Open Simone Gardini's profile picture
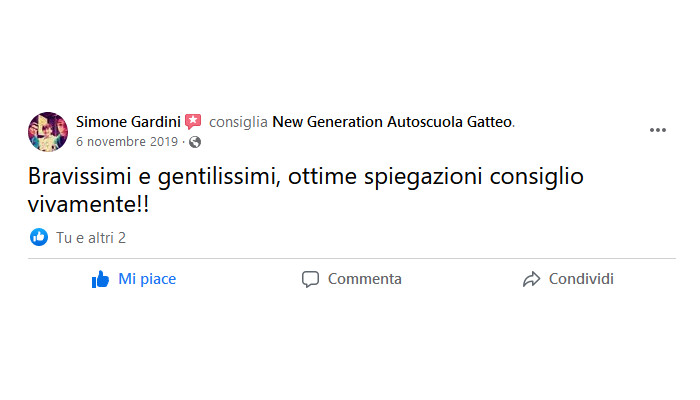700x400 pixels. pos(48,132)
